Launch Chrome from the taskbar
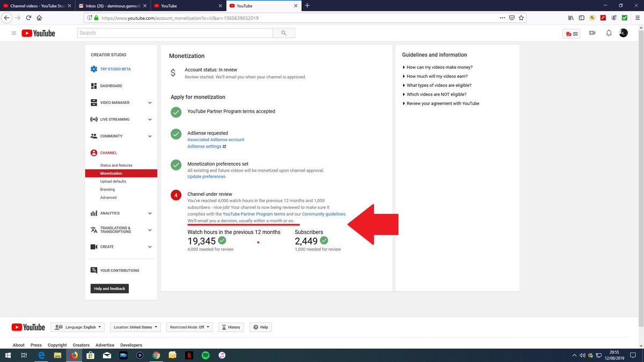 click(x=156, y=355)
